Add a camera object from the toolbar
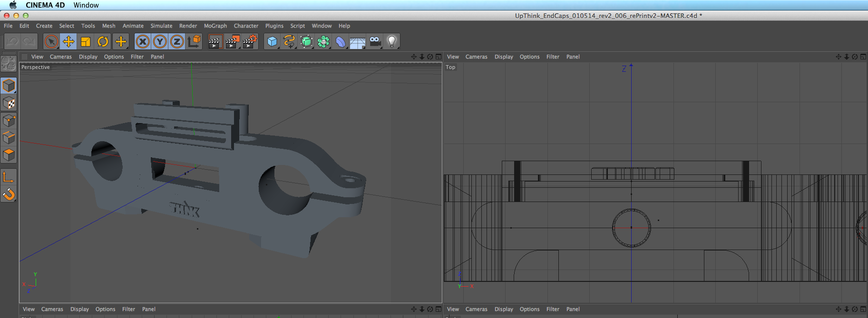This screenshot has width=868, height=318. 375,42
